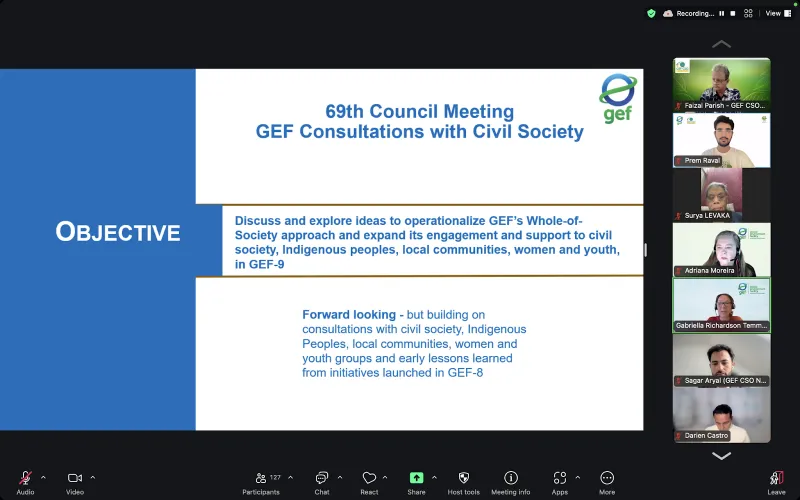The image size is (800, 500).
Task: Select Gabriella Richardson Temm video thumbnail
Action: click(x=721, y=305)
